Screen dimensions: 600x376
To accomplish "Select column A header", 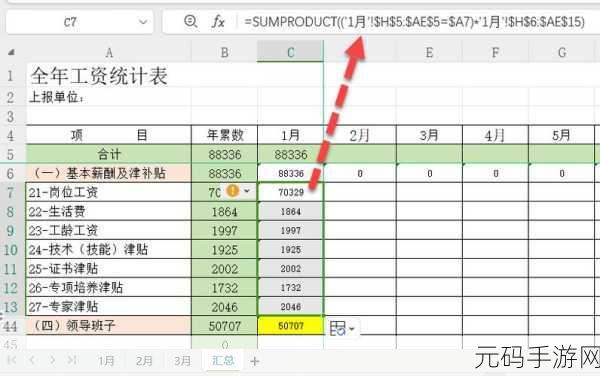I will (109, 52).
